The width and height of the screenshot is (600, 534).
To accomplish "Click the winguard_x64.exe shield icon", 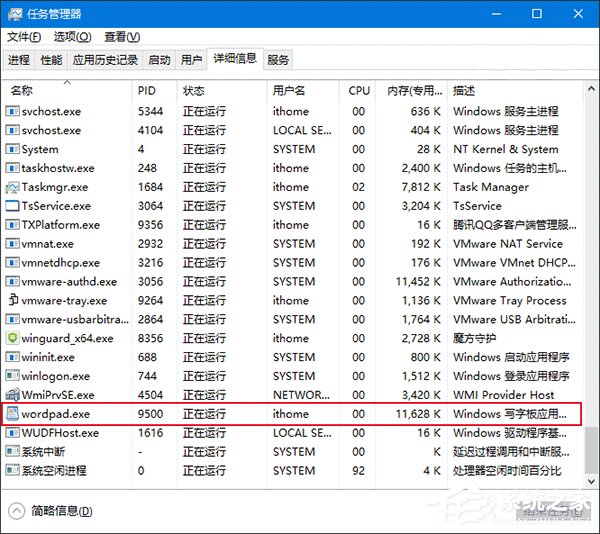I will (12, 338).
